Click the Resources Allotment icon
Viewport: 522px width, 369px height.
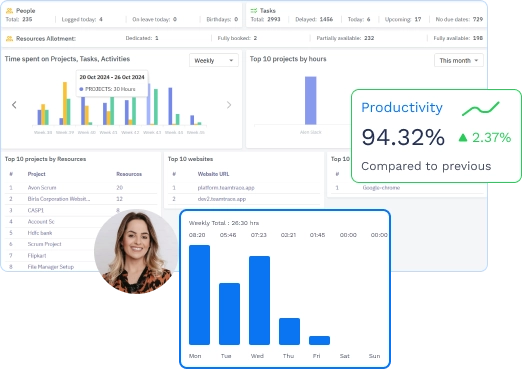click(9, 39)
